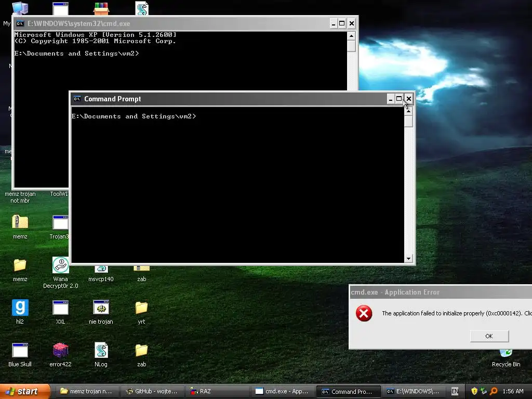Image resolution: width=532 pixels, height=399 pixels.
Task: Select the Recycle Bin icon
Action: click(506, 353)
